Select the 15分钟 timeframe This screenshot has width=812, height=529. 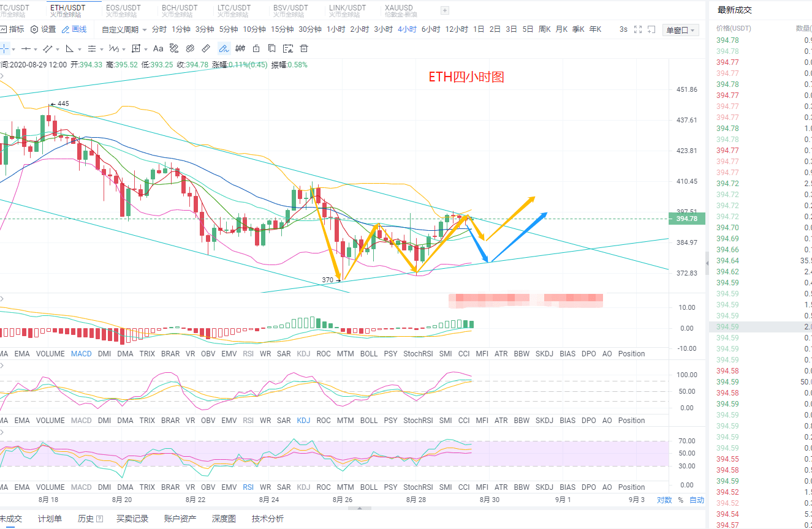[282, 29]
